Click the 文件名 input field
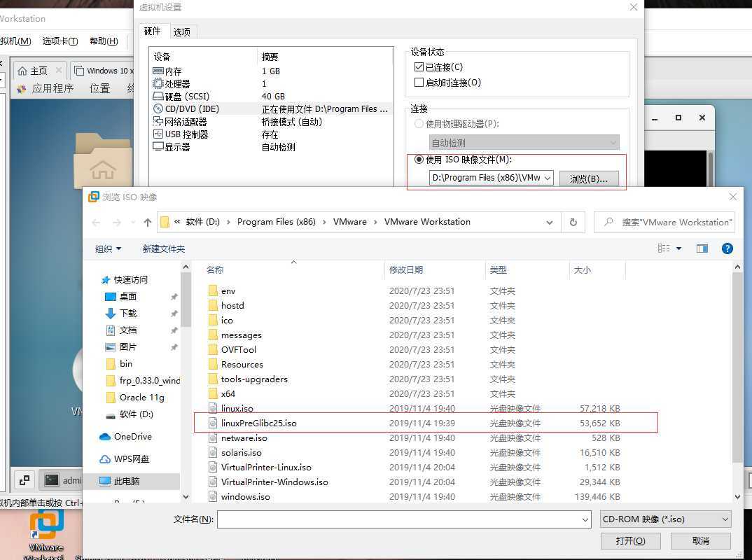Viewport: 752px width, 560px height. coord(398,519)
